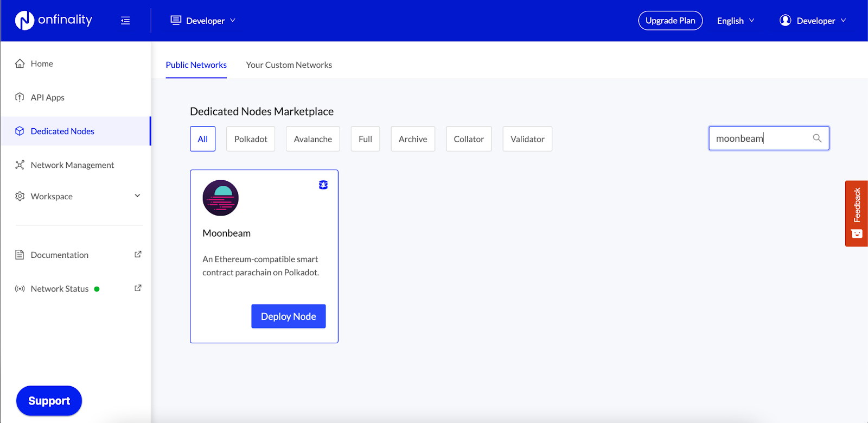This screenshot has width=868, height=423.
Task: Switch to Your Custom Networks tab
Action: [x=289, y=65]
